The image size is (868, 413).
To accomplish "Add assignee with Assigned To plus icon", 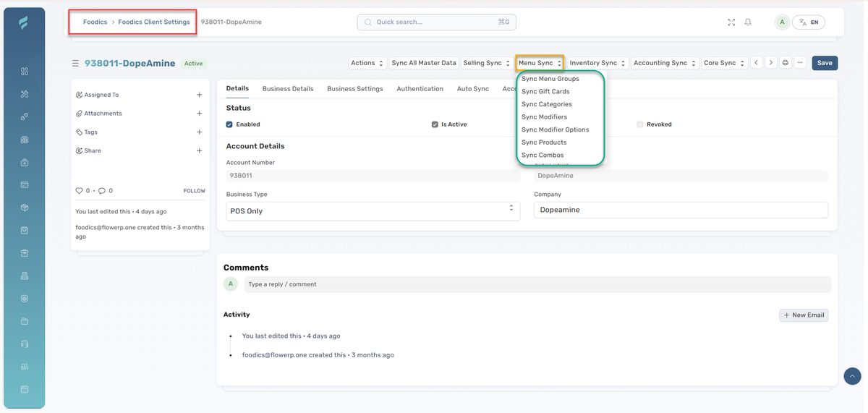I will pyautogui.click(x=199, y=95).
